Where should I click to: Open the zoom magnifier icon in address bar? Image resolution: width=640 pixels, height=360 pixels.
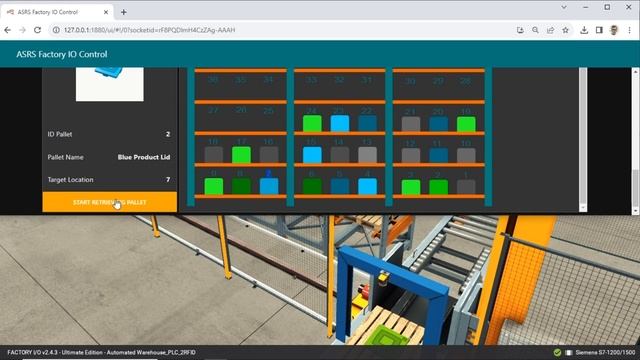(535, 30)
